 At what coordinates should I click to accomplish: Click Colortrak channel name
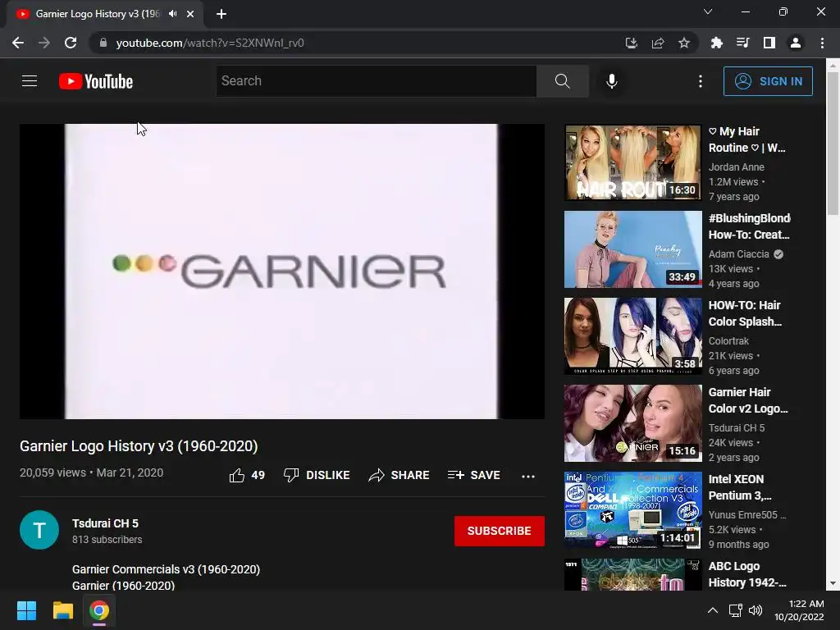click(728, 340)
